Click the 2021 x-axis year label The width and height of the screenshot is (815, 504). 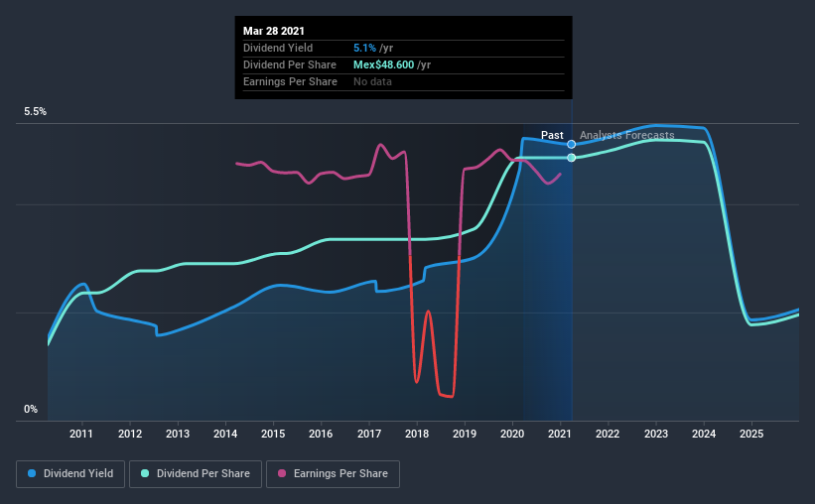pos(560,434)
